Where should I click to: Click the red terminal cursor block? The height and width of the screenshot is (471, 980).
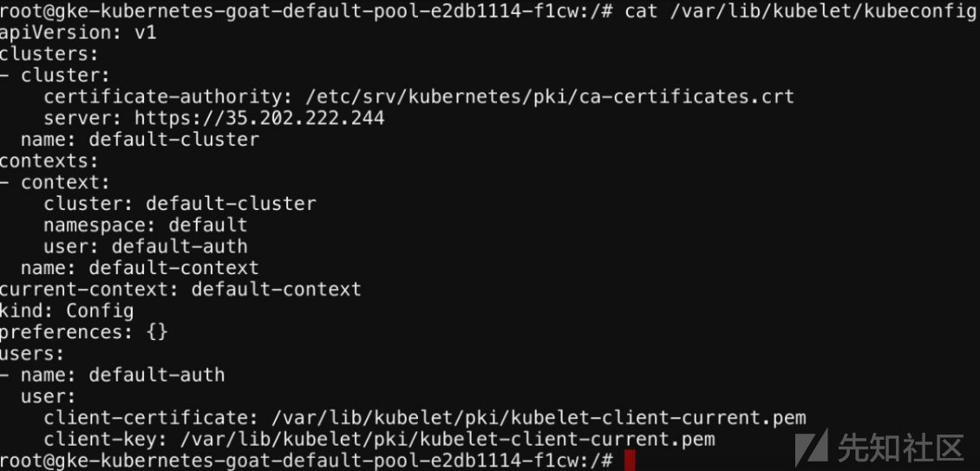coord(630,460)
